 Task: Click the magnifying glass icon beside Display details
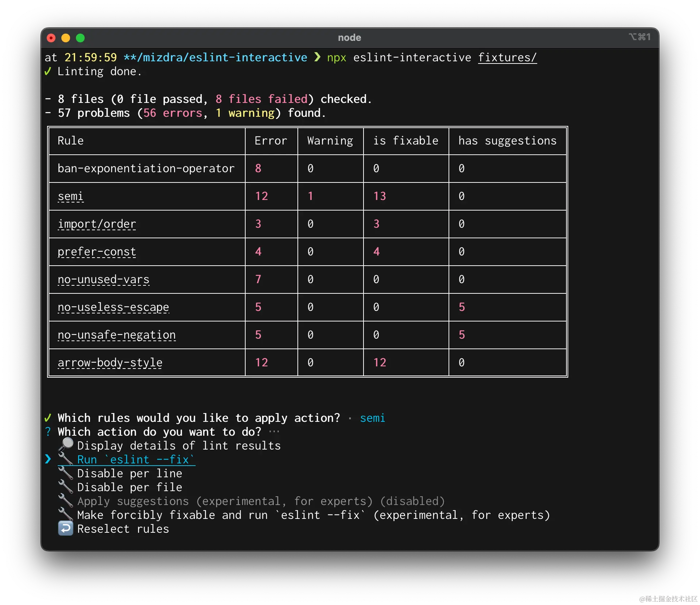[66, 444]
